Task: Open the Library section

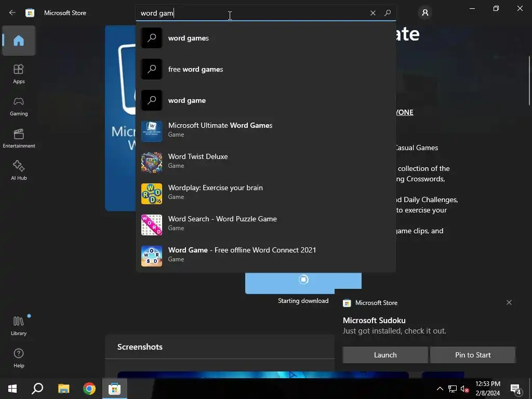Action: (x=19, y=326)
